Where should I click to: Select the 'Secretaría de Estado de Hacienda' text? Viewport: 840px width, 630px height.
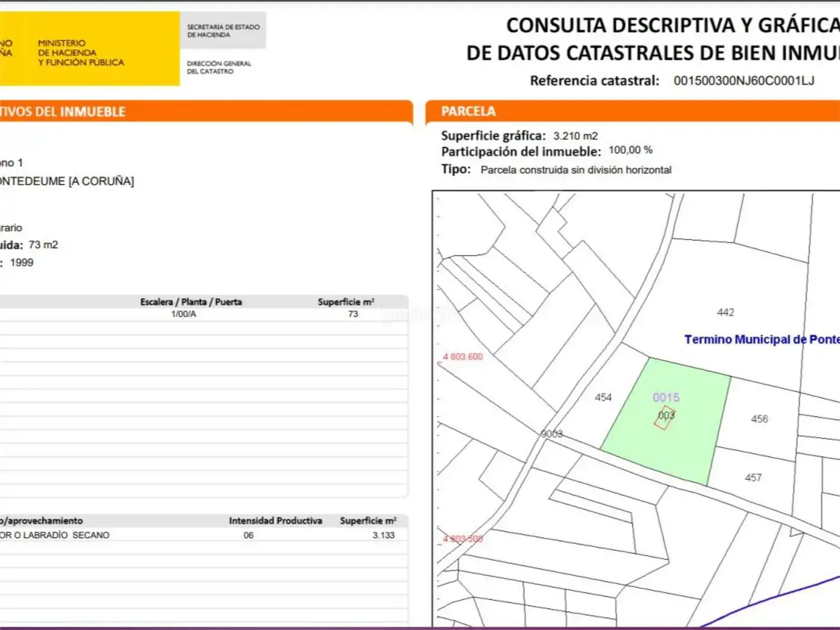223,31
